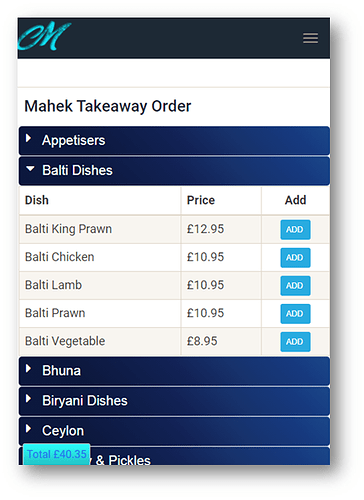This screenshot has width=364, height=500.
Task: Add Balti King Prawn to order
Action: tap(295, 229)
